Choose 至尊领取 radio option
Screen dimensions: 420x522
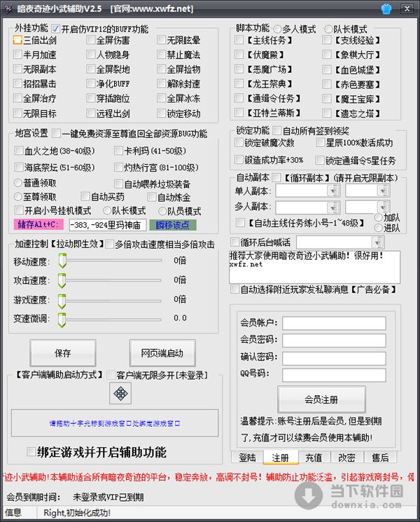(18, 196)
